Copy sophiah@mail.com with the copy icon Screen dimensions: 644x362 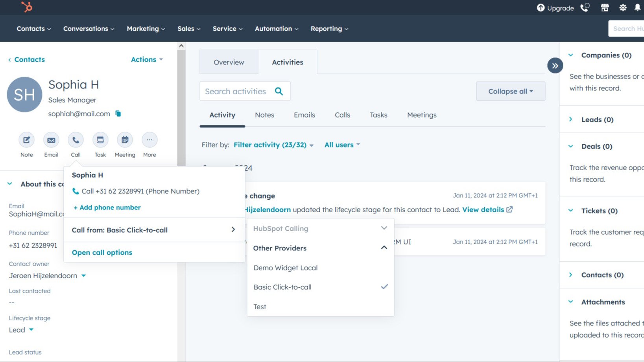pos(118,114)
